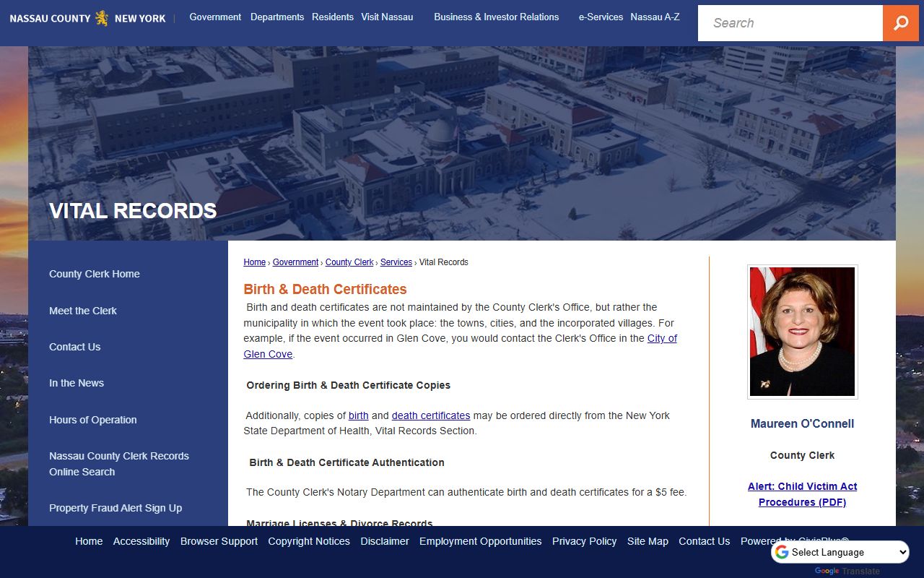Open the Departments menu

click(x=277, y=17)
